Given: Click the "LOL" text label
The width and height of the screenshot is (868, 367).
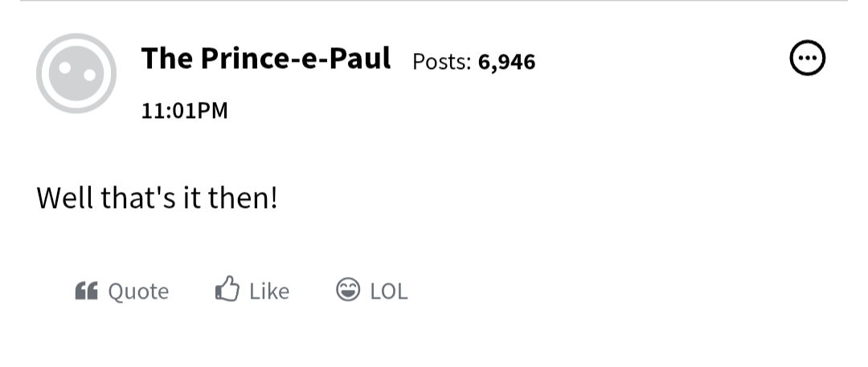Looking at the screenshot, I should click(389, 292).
